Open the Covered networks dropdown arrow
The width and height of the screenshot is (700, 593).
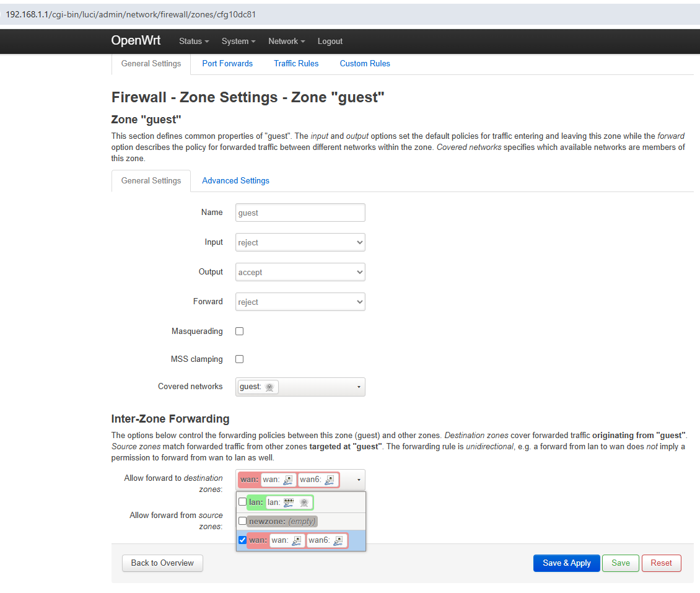(359, 387)
